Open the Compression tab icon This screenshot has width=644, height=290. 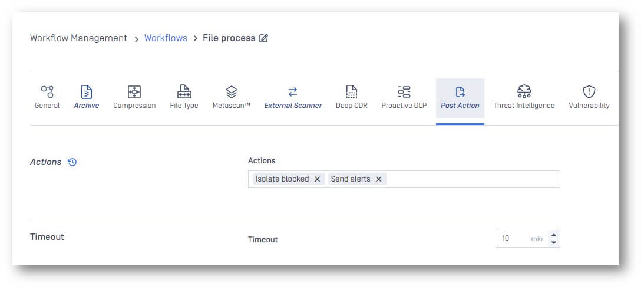click(134, 91)
